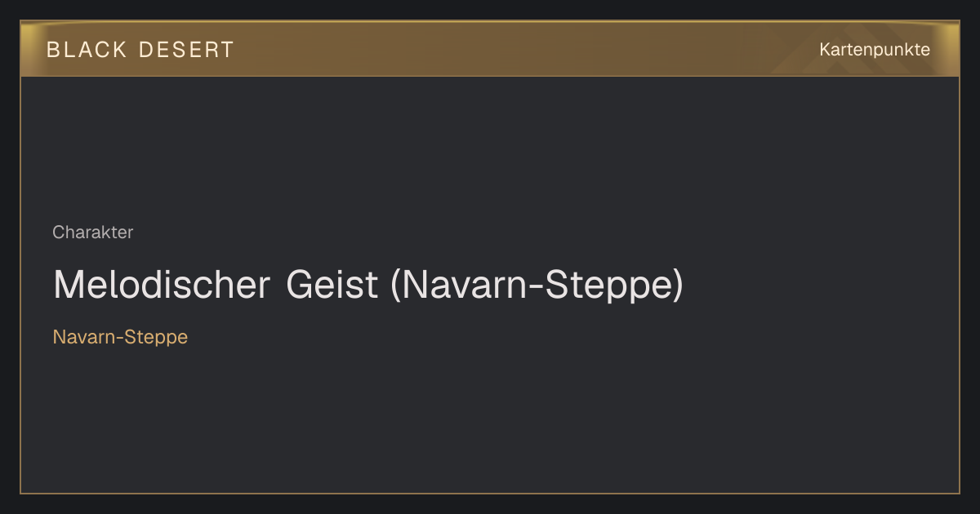The width and height of the screenshot is (980, 514).
Task: Click the BLACK DESERT logo text
Action: pyautogui.click(x=140, y=50)
